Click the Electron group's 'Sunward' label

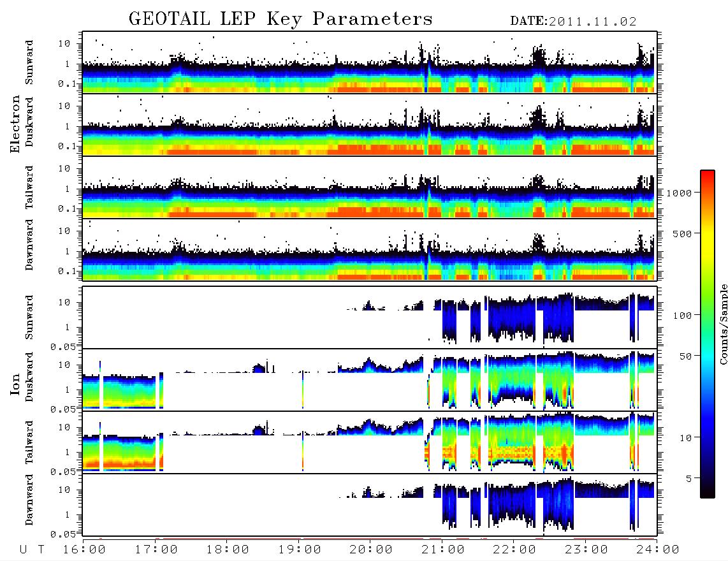29,62
